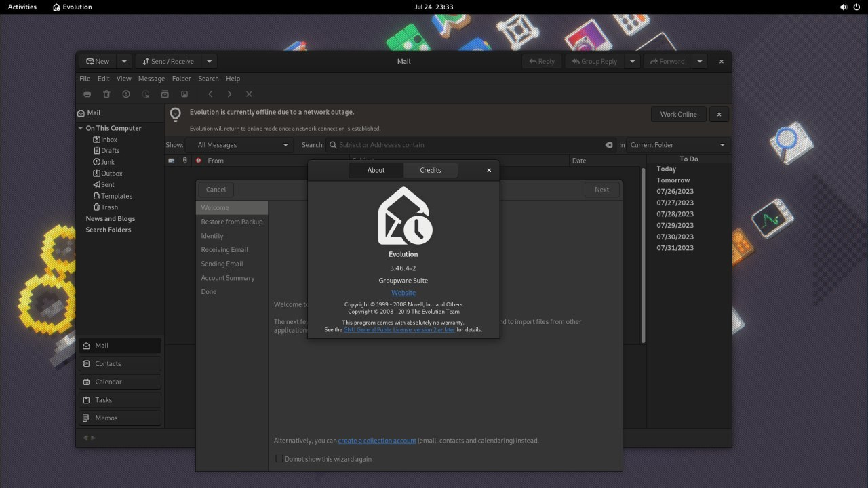Select the Templates folder

pos(117,196)
